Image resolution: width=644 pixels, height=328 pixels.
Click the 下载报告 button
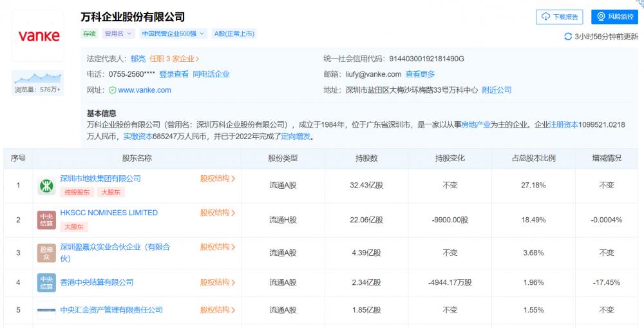click(560, 17)
